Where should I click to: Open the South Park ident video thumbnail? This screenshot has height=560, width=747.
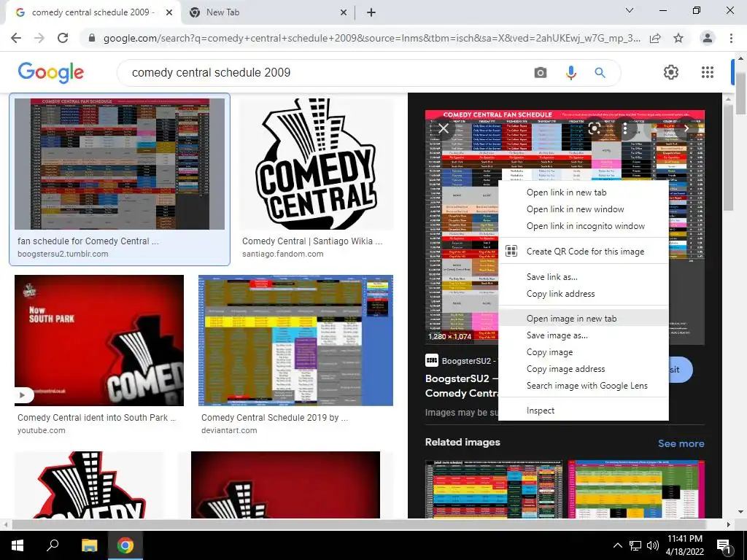(x=99, y=341)
